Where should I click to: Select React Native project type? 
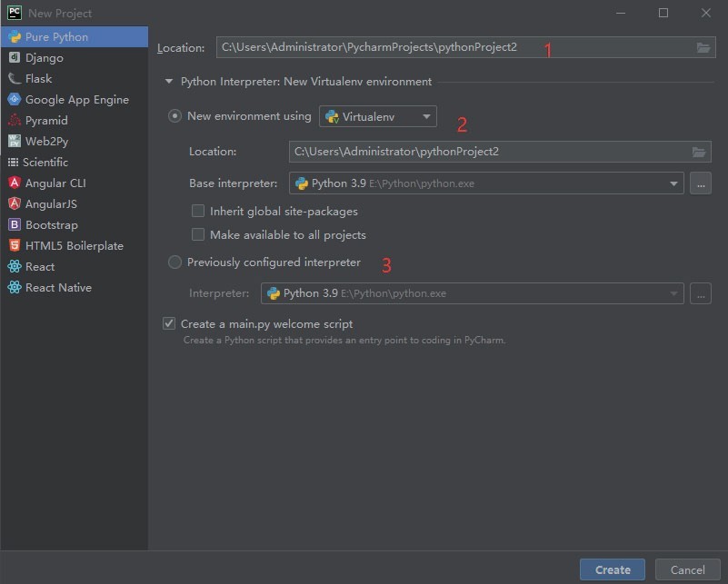point(75,287)
